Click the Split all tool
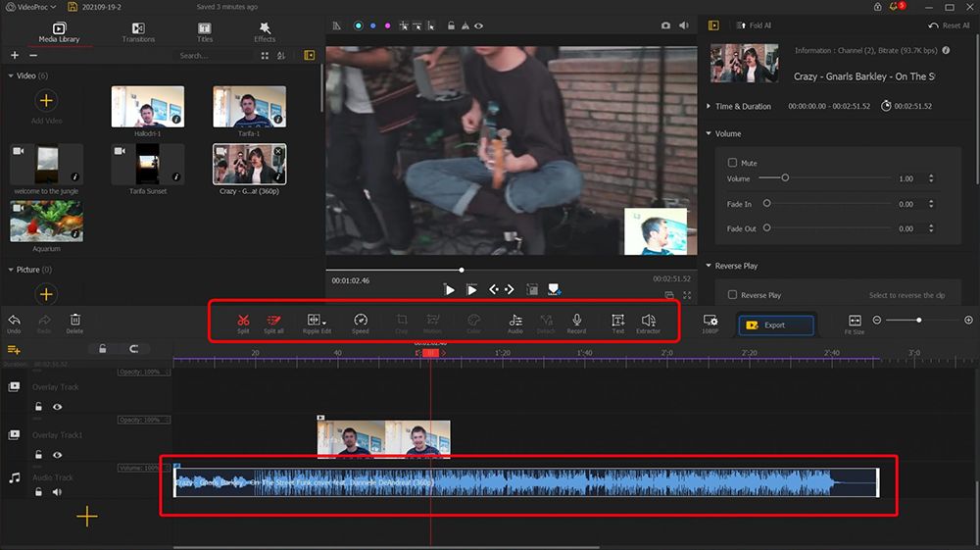 (x=273, y=324)
